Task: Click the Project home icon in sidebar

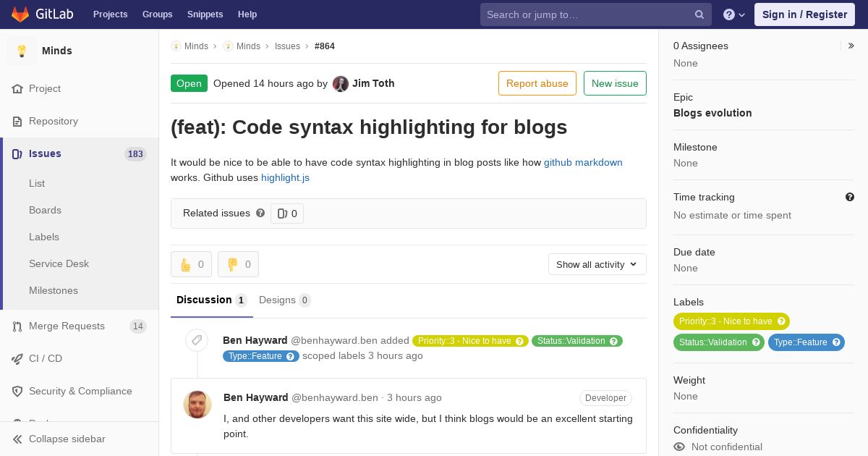Action: coord(17,88)
